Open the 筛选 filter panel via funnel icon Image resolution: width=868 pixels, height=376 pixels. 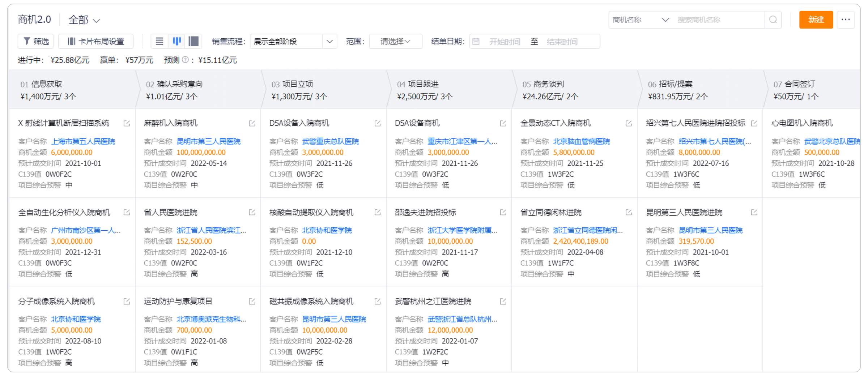(x=35, y=41)
